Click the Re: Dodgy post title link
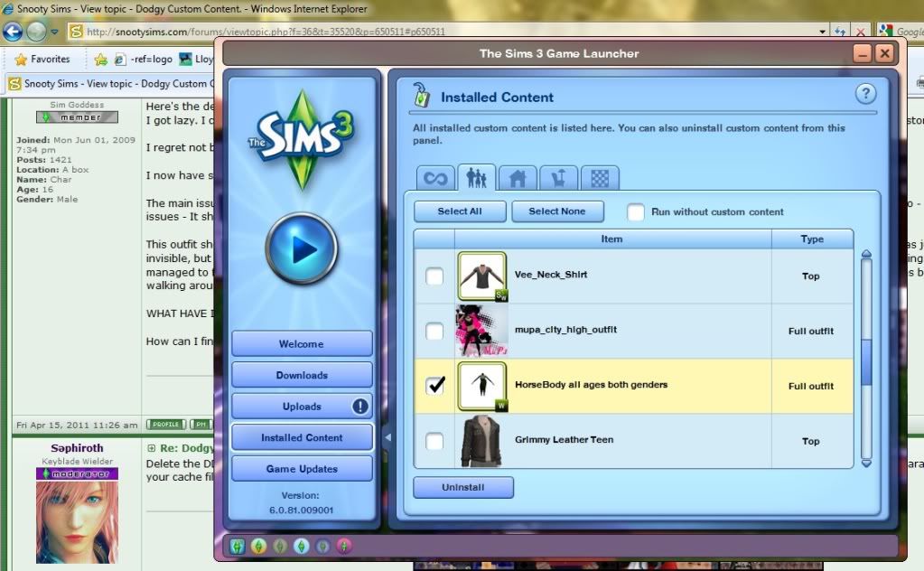This screenshot has width=924, height=571. coord(186,448)
